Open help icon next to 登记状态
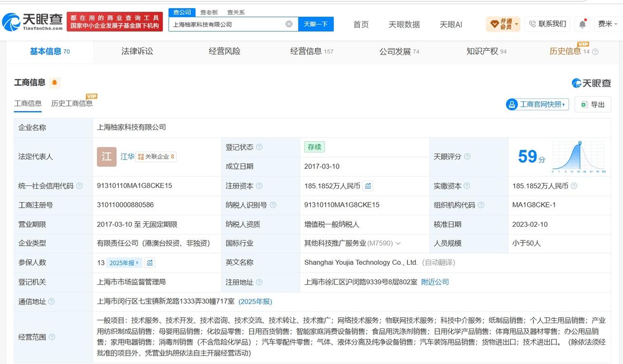 point(259,147)
